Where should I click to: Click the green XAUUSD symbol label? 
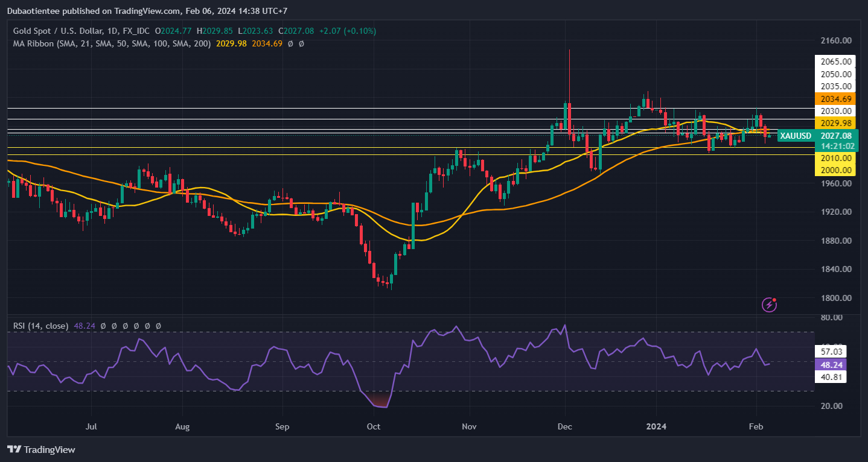pos(795,136)
